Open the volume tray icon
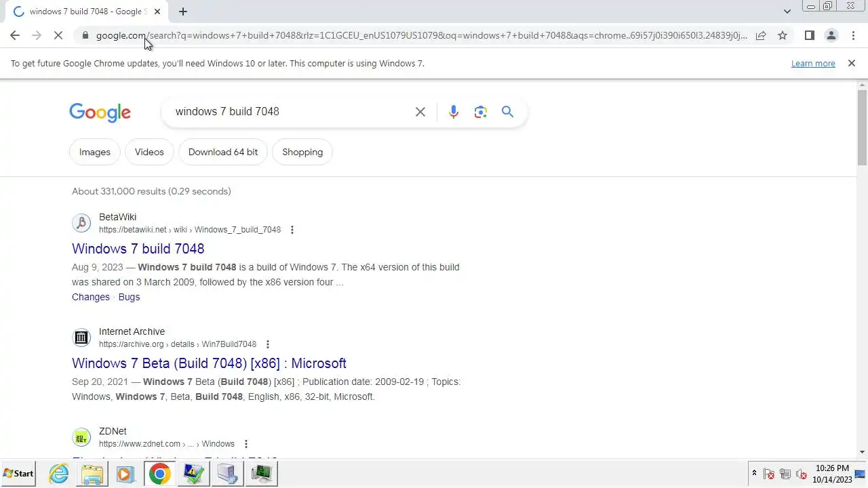The height and width of the screenshot is (488, 868). [x=802, y=474]
